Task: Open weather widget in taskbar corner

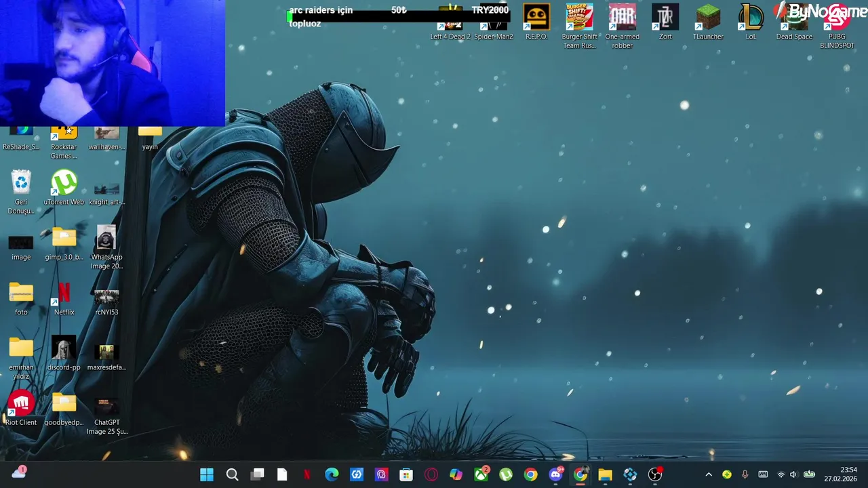Action: coord(19,473)
